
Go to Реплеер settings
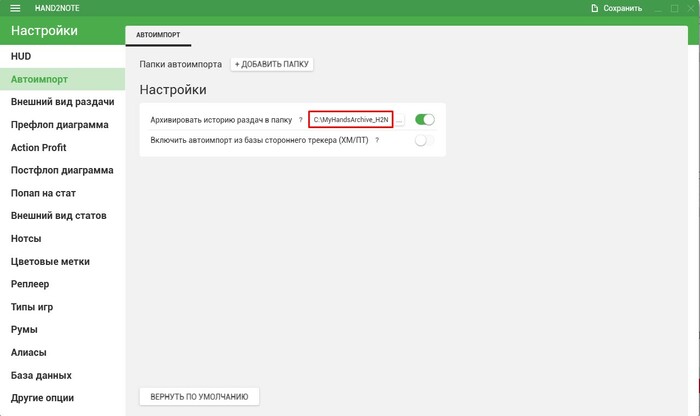[x=62, y=284]
